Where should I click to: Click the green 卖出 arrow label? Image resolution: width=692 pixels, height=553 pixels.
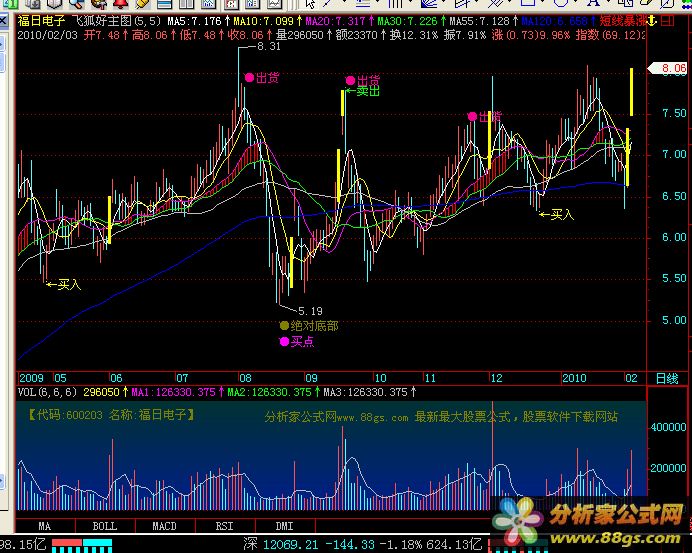(363, 91)
